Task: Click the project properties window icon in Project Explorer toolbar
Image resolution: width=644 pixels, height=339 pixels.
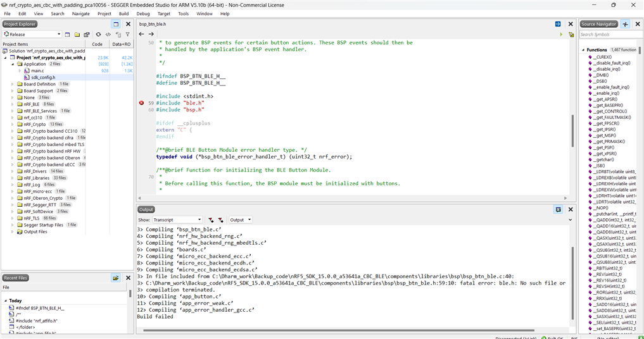Action: click(x=67, y=35)
